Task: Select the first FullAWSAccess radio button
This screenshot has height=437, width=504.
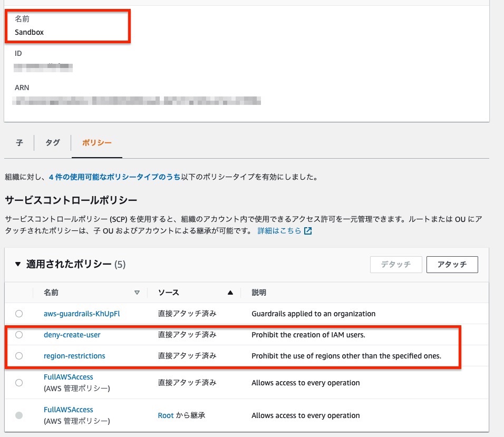Action: pyautogui.click(x=19, y=383)
